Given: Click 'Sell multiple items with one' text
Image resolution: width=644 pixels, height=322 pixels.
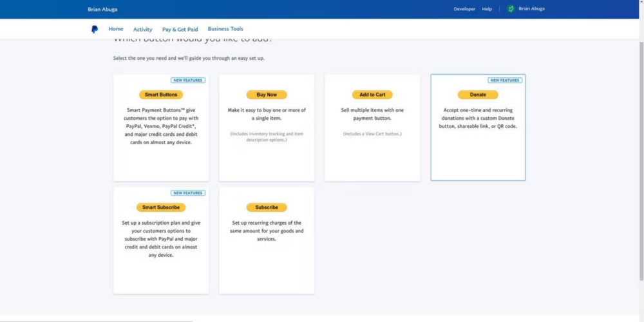Looking at the screenshot, I should (372, 114).
